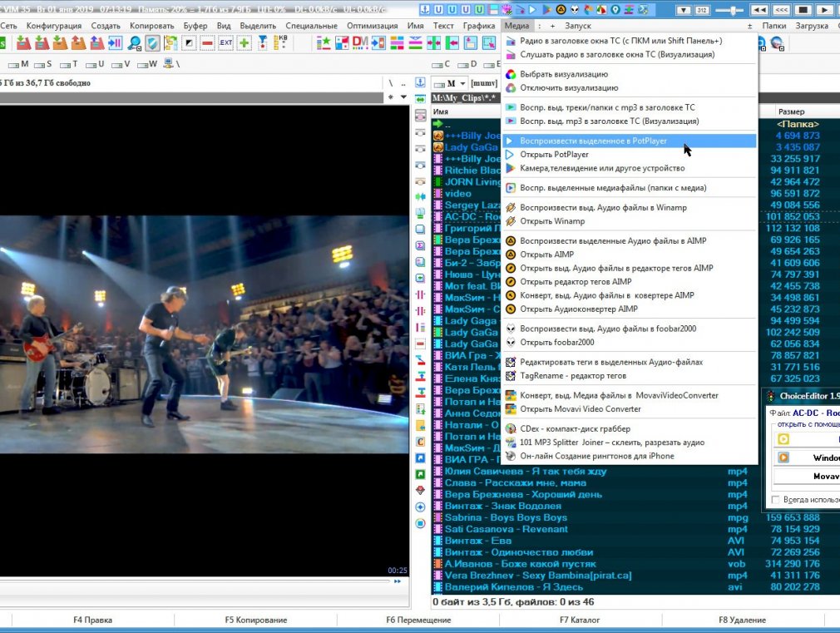840x633 pixels.
Task: Click the F8 Удаление button
Action: [x=742, y=620]
